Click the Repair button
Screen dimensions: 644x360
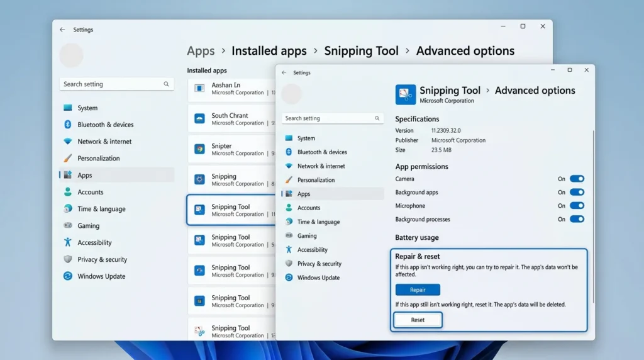tap(418, 290)
